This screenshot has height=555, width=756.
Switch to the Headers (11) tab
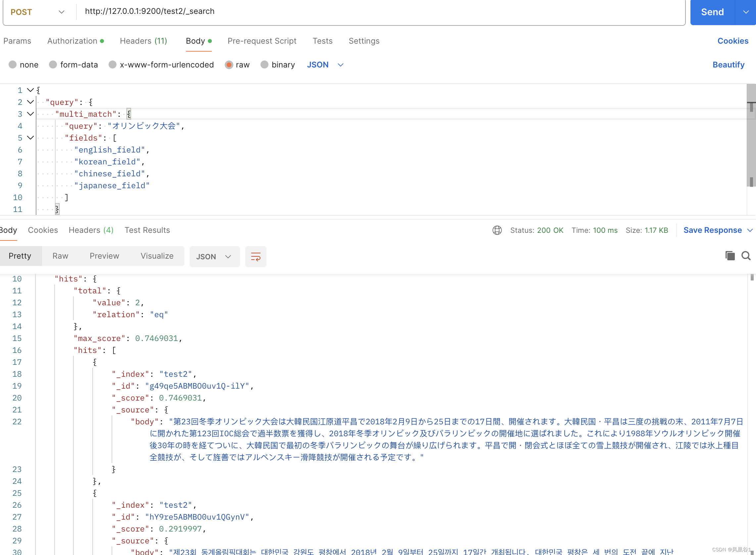pyautogui.click(x=144, y=41)
